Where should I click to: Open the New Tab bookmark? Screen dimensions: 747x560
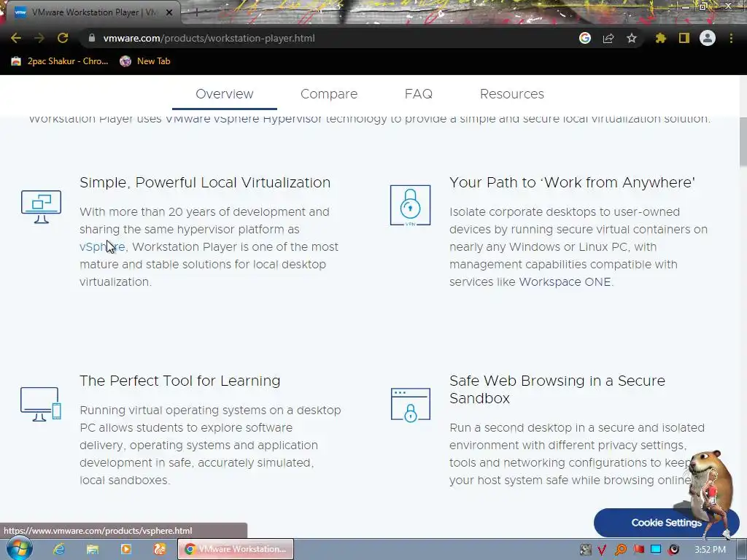[x=145, y=61]
